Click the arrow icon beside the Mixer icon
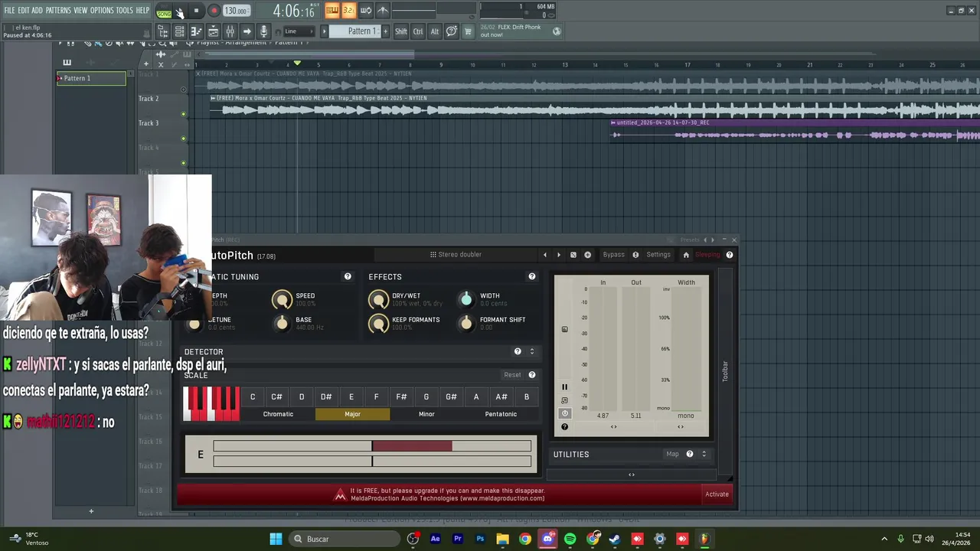980x551 pixels. (247, 31)
